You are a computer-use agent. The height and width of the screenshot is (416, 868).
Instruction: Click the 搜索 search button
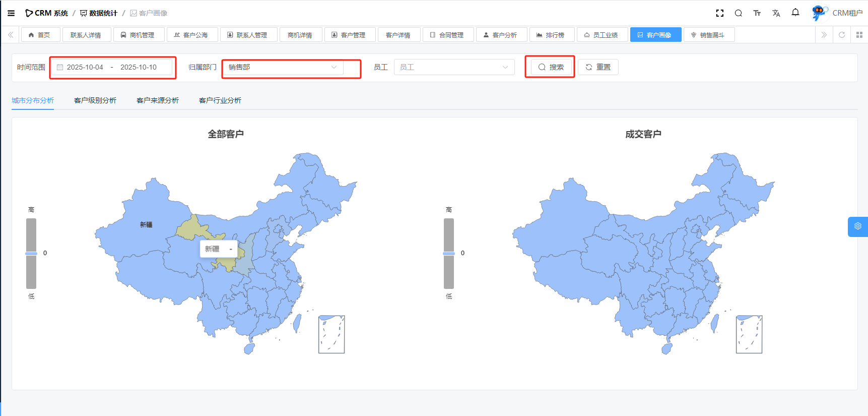(x=551, y=67)
